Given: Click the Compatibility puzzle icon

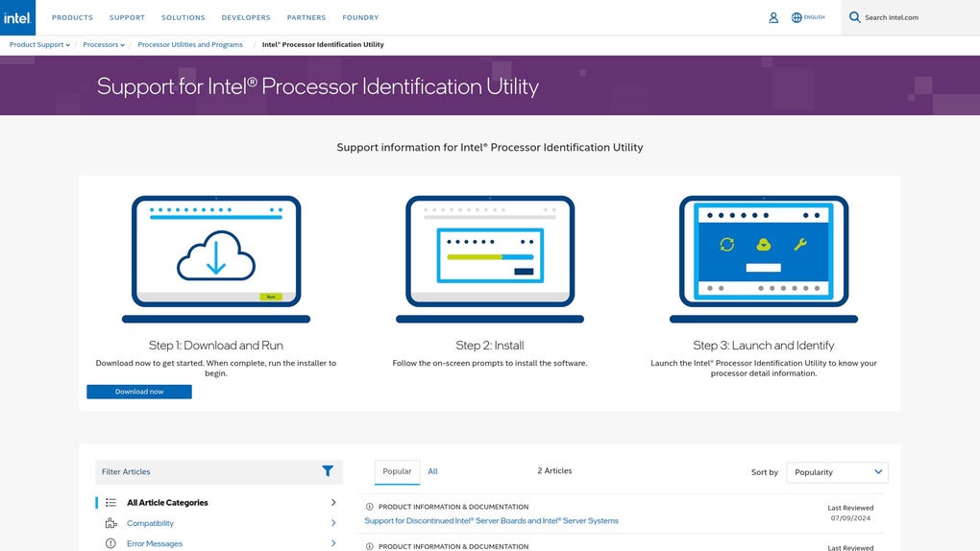Looking at the screenshot, I should coord(110,523).
